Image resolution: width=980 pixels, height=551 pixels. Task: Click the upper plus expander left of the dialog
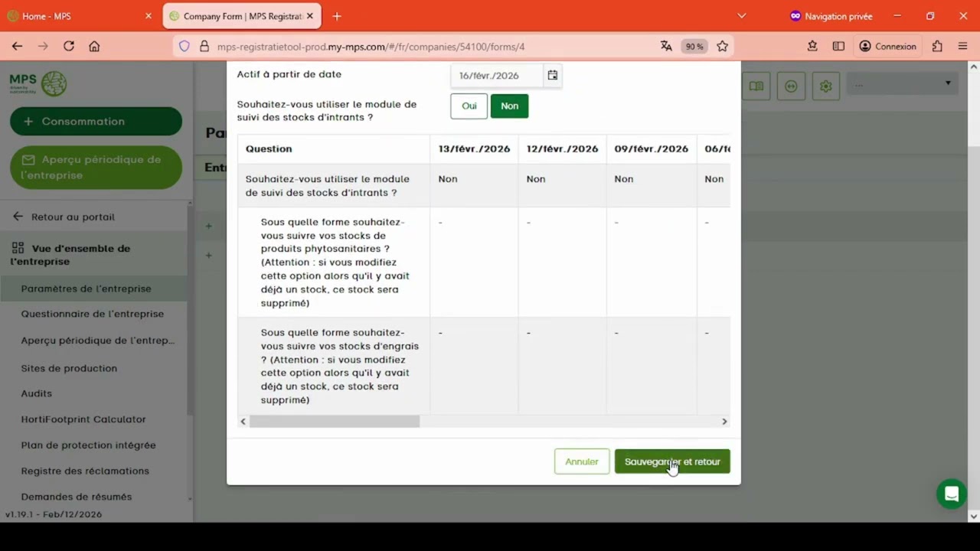(208, 226)
